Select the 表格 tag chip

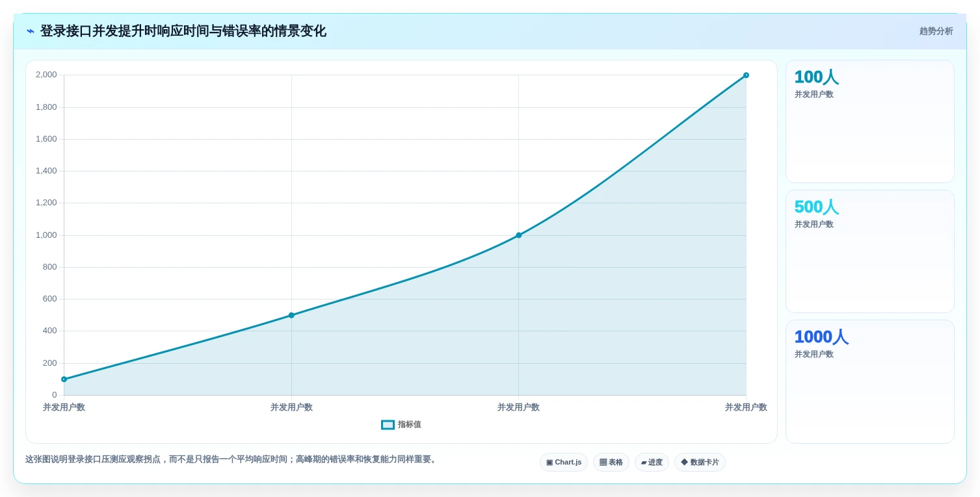click(611, 462)
